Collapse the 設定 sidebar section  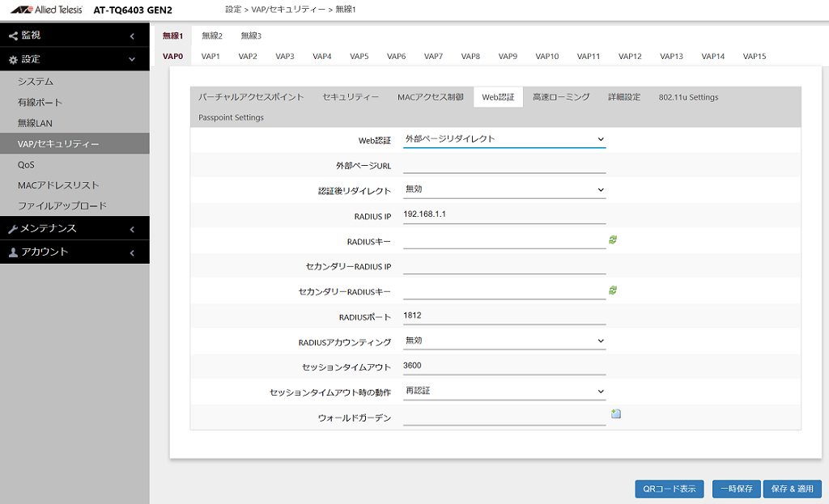[74, 59]
